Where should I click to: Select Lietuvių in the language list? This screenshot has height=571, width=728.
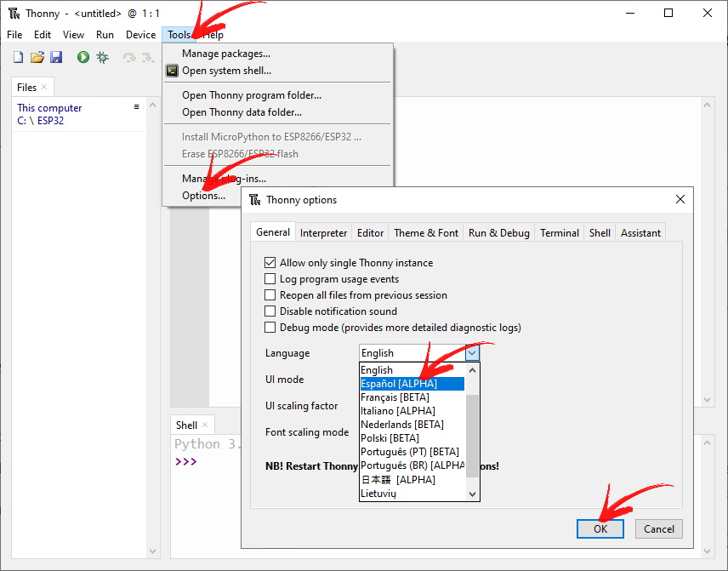coord(412,494)
